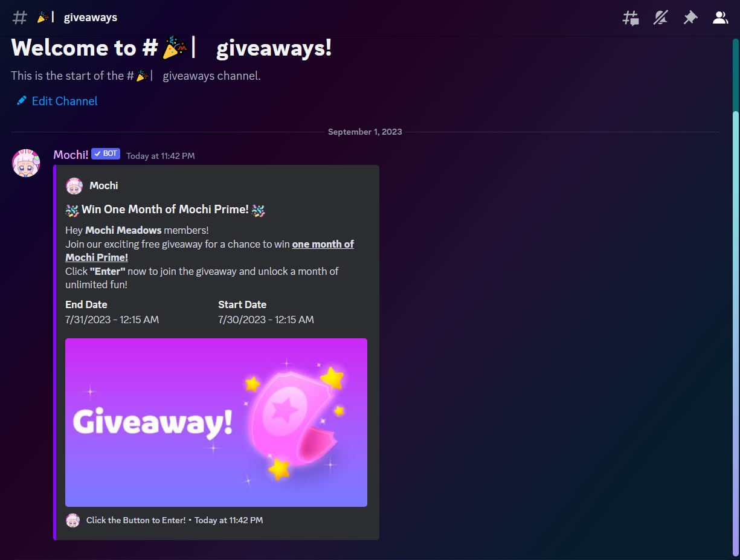Click the message timestamp Today at 11:42 PM
Image resolution: width=740 pixels, height=560 pixels.
tap(161, 156)
